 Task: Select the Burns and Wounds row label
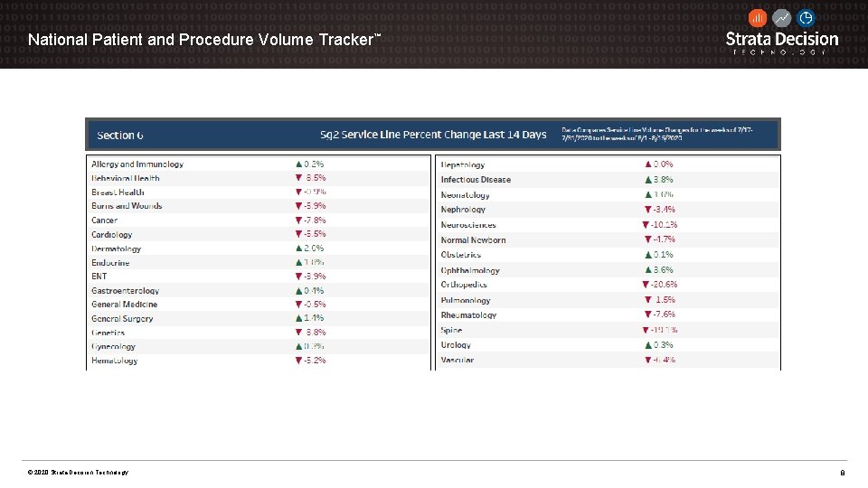tap(127, 206)
